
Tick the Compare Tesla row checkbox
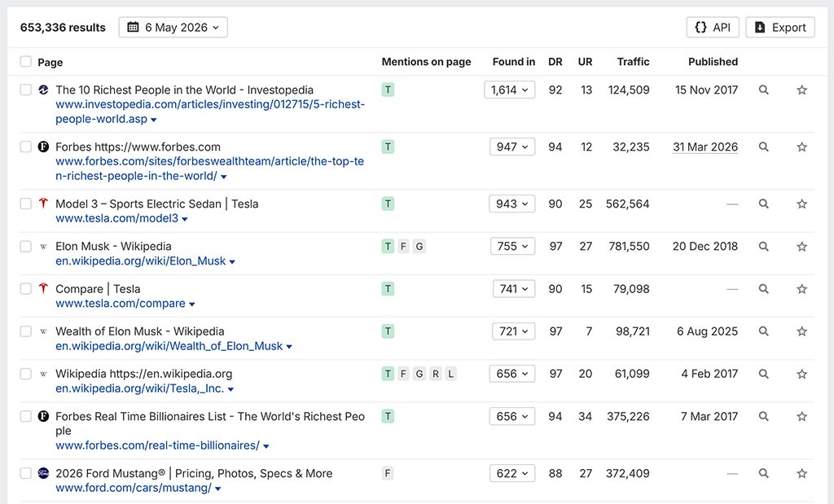[25, 289]
